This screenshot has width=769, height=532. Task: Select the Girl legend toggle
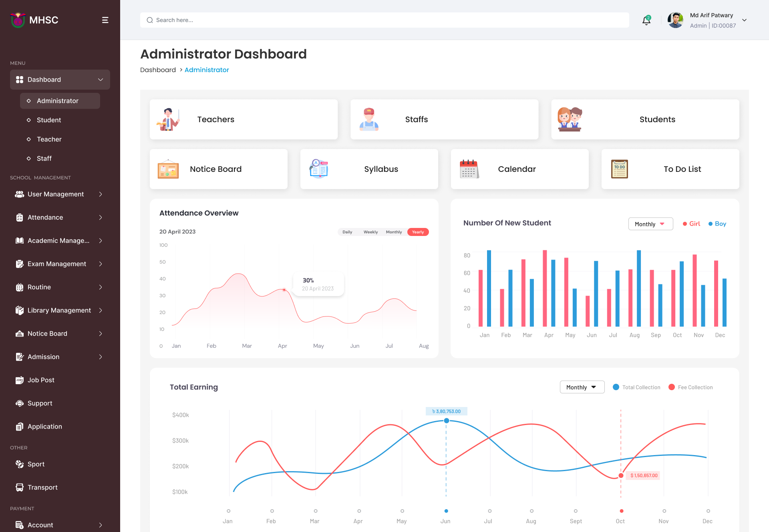point(691,224)
